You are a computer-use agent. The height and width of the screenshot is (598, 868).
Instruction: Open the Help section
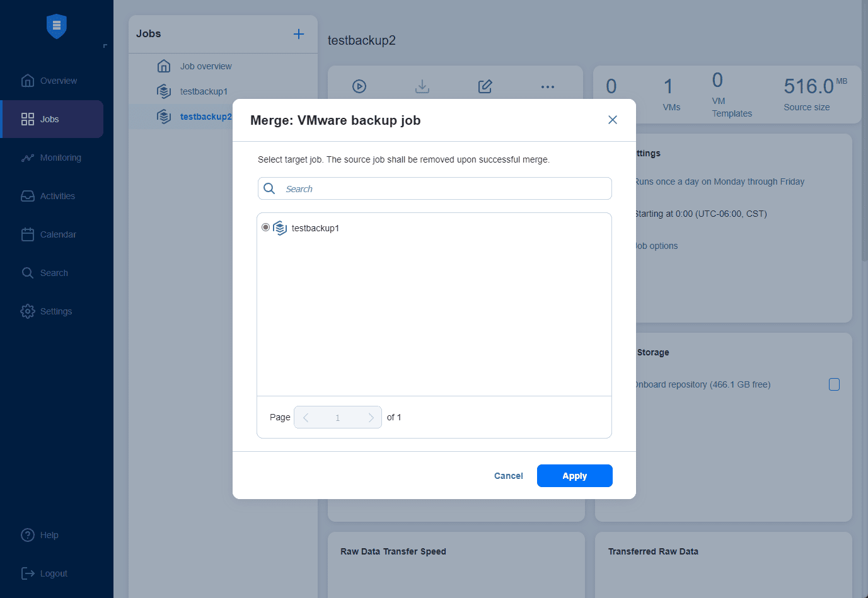tap(49, 535)
